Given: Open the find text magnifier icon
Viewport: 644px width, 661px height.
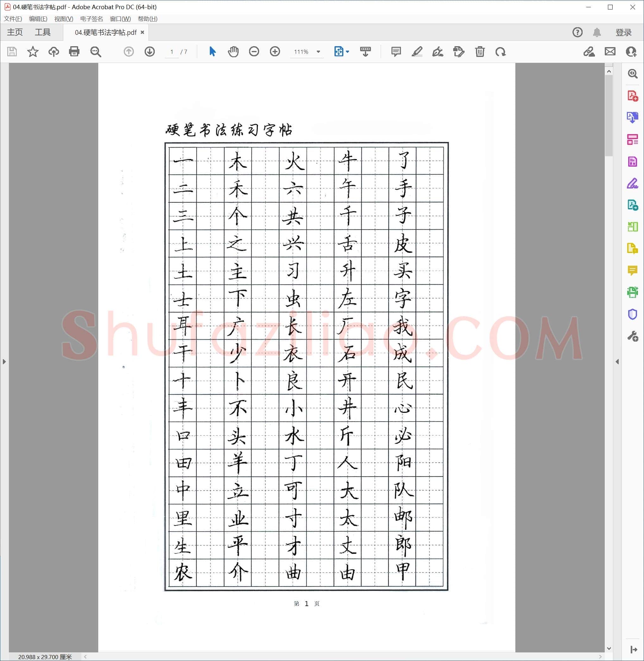Looking at the screenshot, I should coord(96,52).
